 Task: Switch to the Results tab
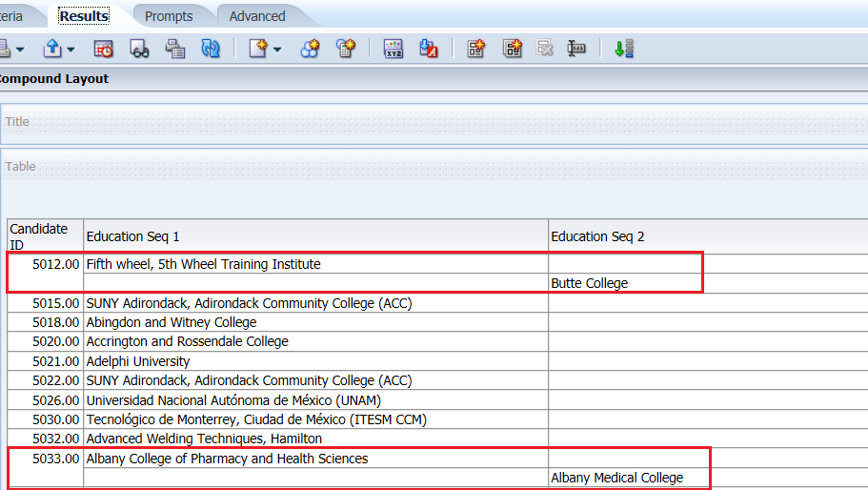pyautogui.click(x=84, y=16)
